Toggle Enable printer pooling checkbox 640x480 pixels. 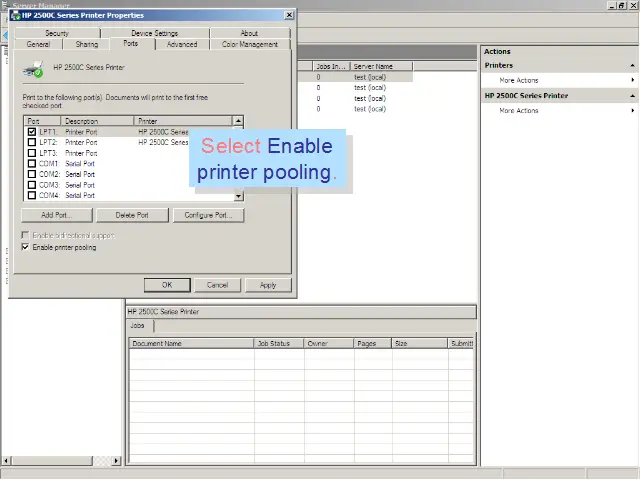pos(25,247)
